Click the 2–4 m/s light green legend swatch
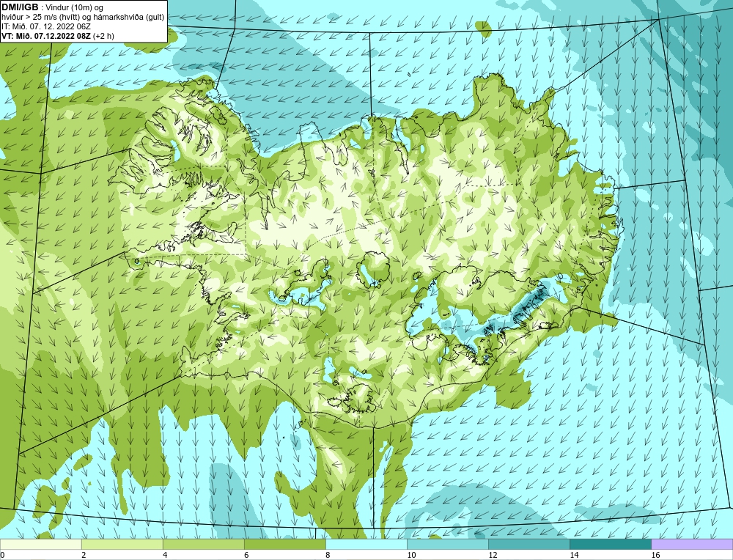This screenshot has width=733, height=560. click(x=122, y=544)
